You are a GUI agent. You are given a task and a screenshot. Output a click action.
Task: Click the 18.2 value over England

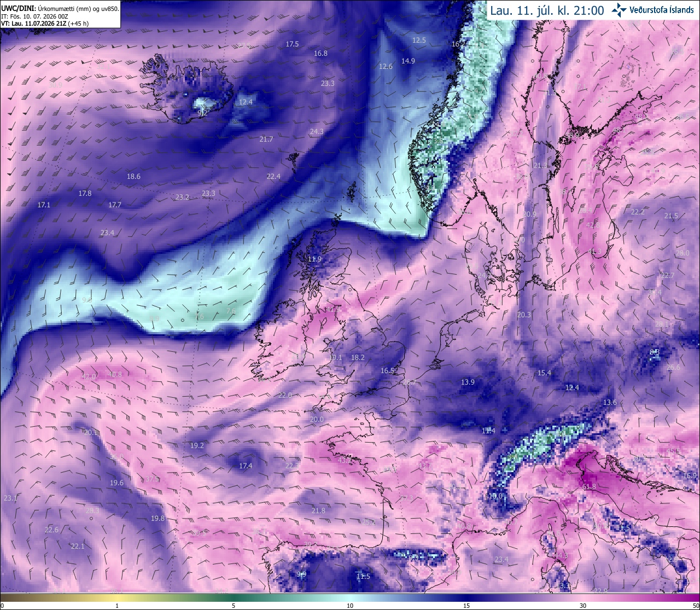tap(358, 357)
